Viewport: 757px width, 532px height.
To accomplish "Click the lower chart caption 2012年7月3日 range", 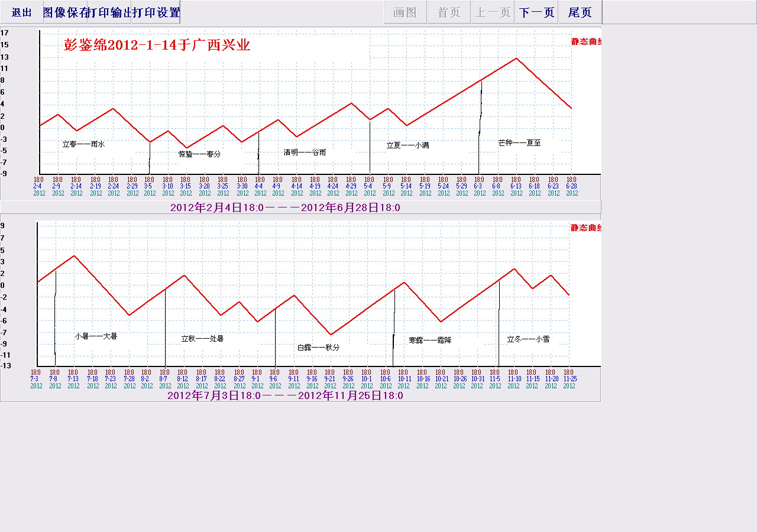I will click(x=285, y=395).
